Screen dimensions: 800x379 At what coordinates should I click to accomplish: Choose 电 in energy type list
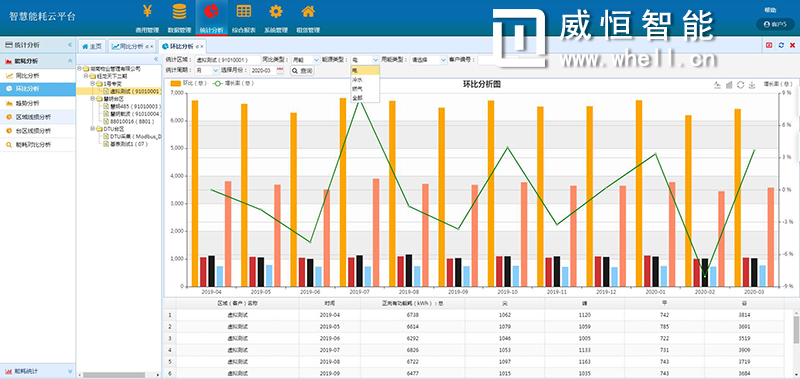365,70
